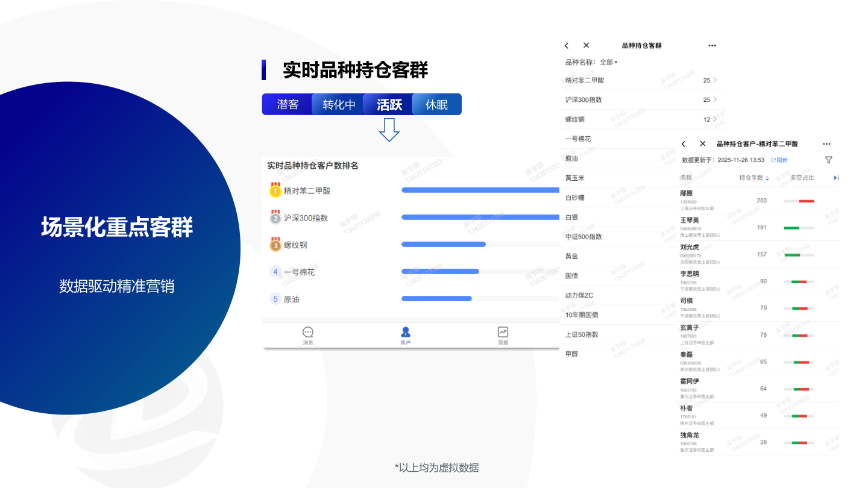
Task: Select 原油 in the 品种持仓客群 list
Action: point(571,158)
